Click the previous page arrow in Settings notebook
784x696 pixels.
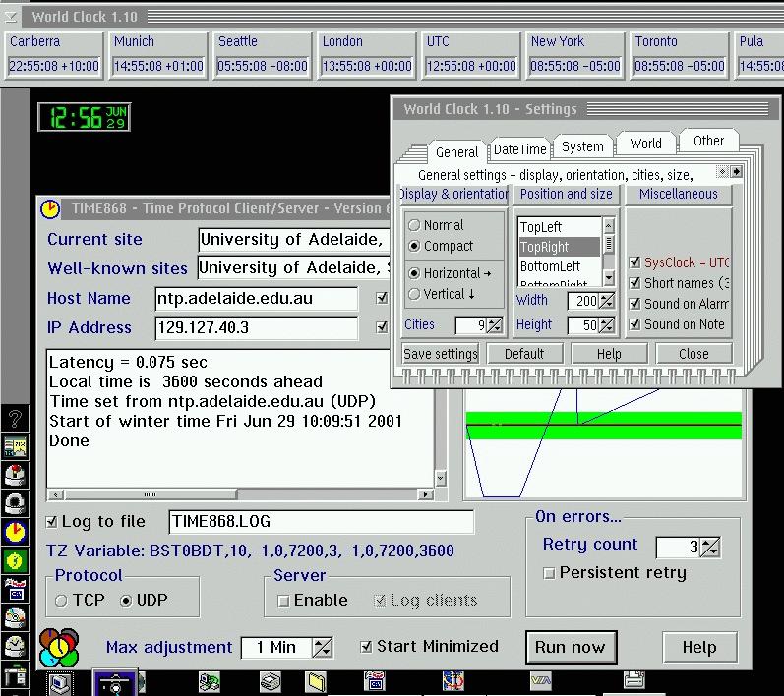coord(722,172)
